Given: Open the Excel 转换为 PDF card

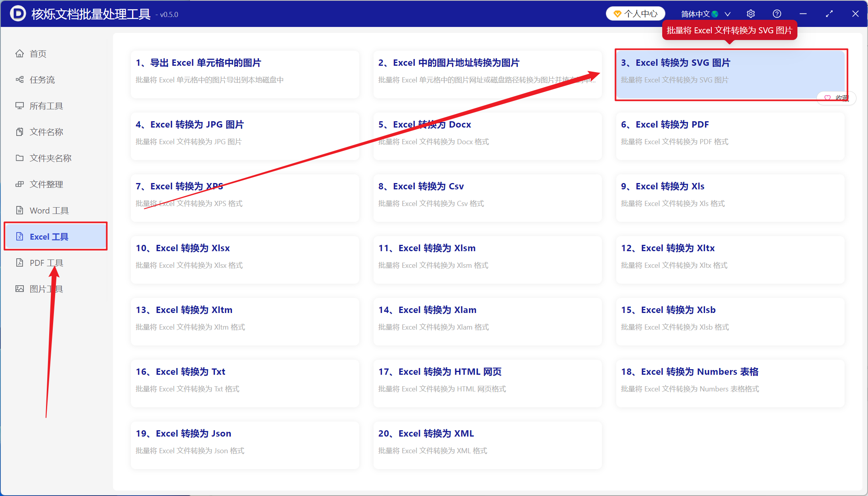Looking at the screenshot, I should point(730,136).
